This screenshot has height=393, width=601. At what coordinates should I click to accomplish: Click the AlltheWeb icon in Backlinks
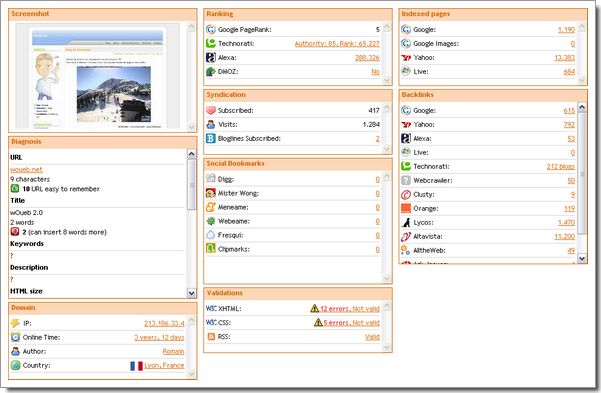[406, 250]
